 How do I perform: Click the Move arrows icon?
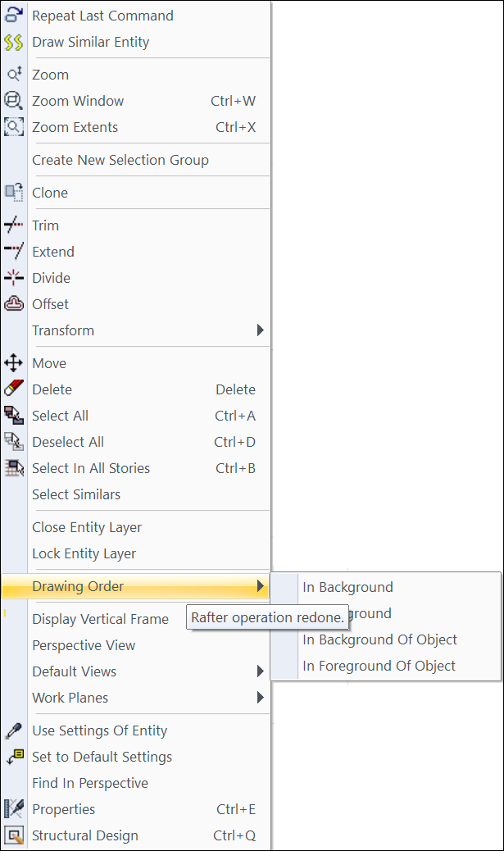tap(13, 363)
